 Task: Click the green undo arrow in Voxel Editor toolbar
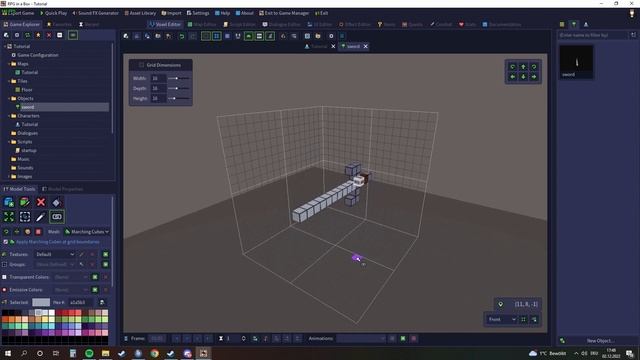(x=182, y=36)
